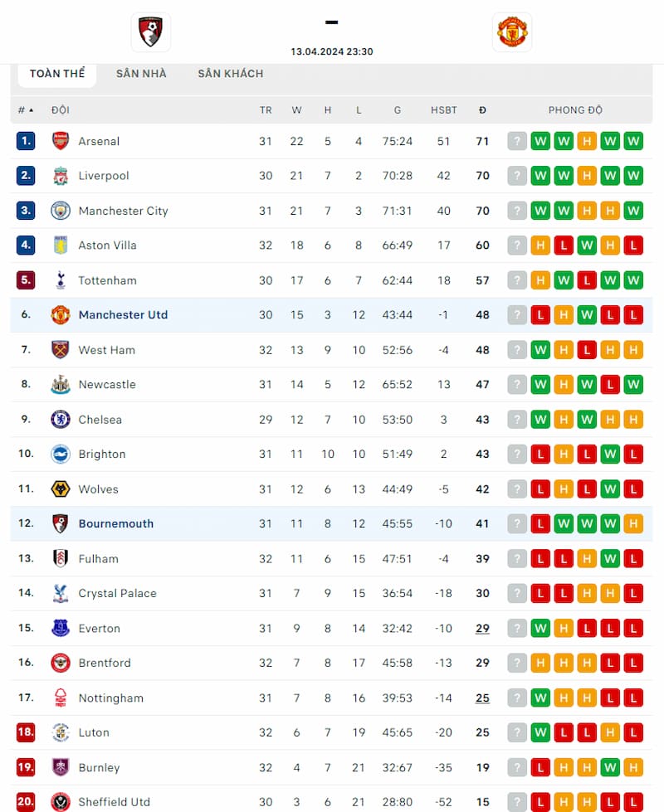Sort the table by the Đ points column

click(482, 109)
